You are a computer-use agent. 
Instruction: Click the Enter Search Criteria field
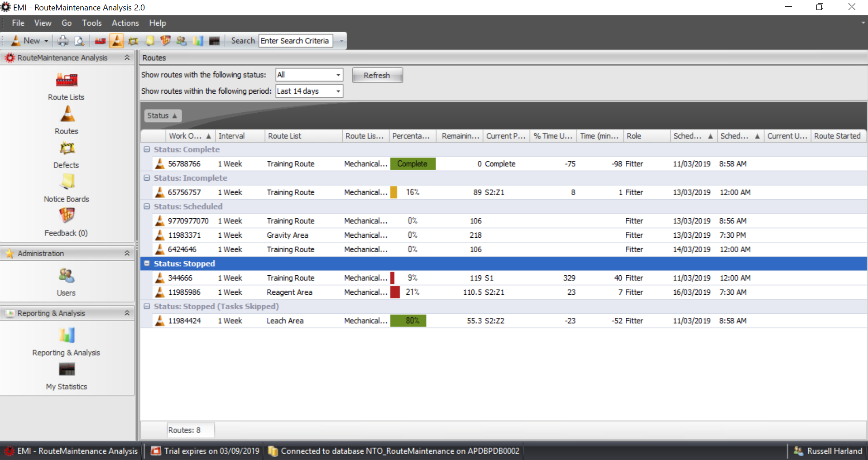click(x=296, y=41)
